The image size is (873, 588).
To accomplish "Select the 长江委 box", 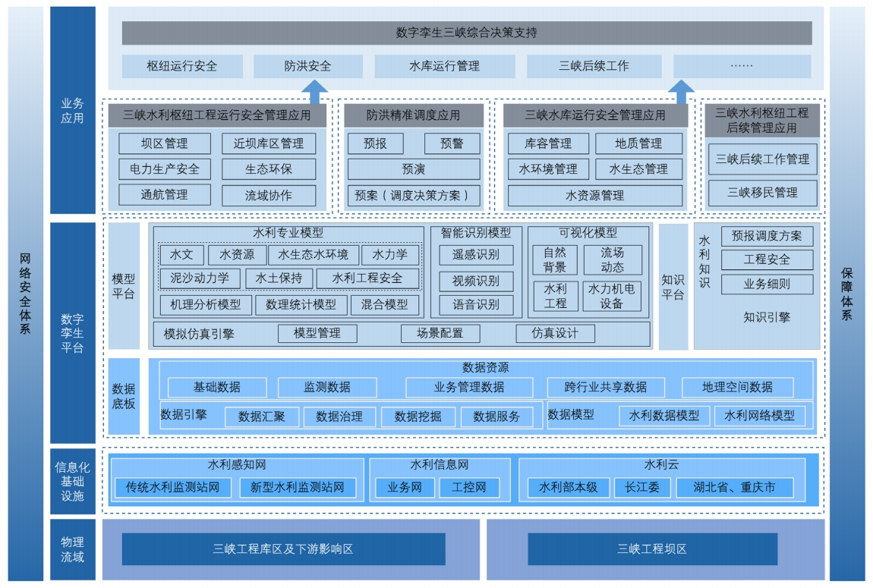I will (642, 488).
